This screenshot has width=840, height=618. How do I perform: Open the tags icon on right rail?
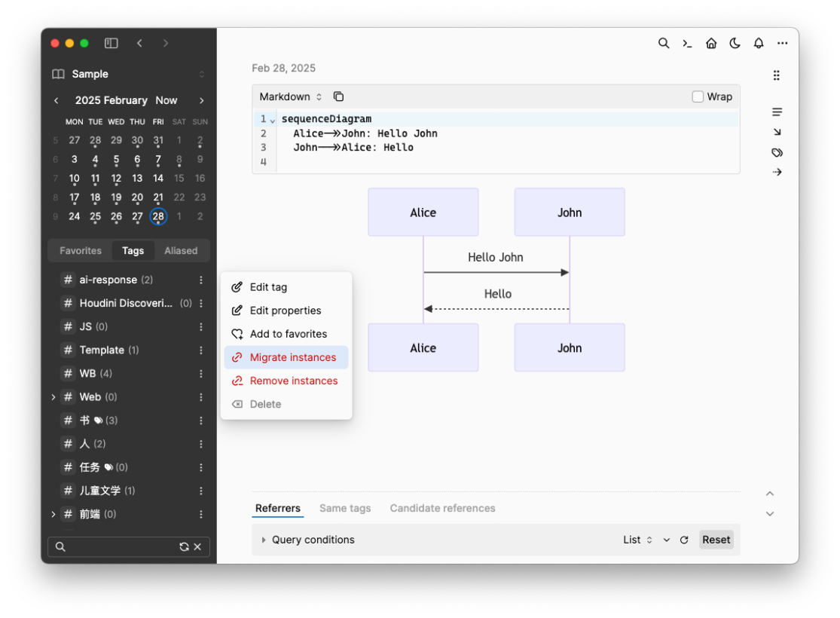point(777,153)
